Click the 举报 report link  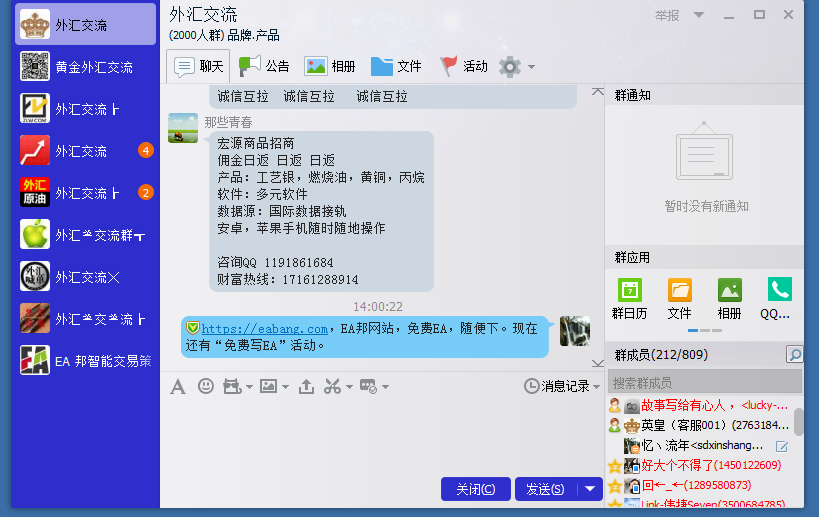(x=667, y=16)
